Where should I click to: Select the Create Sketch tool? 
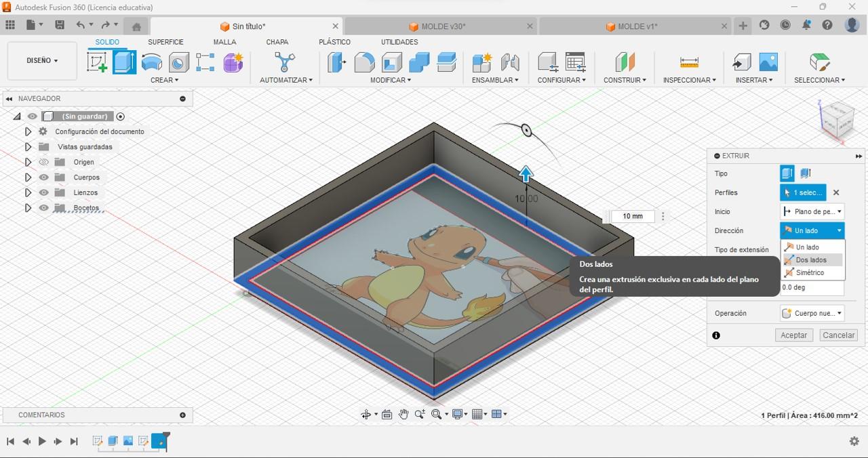coord(97,62)
